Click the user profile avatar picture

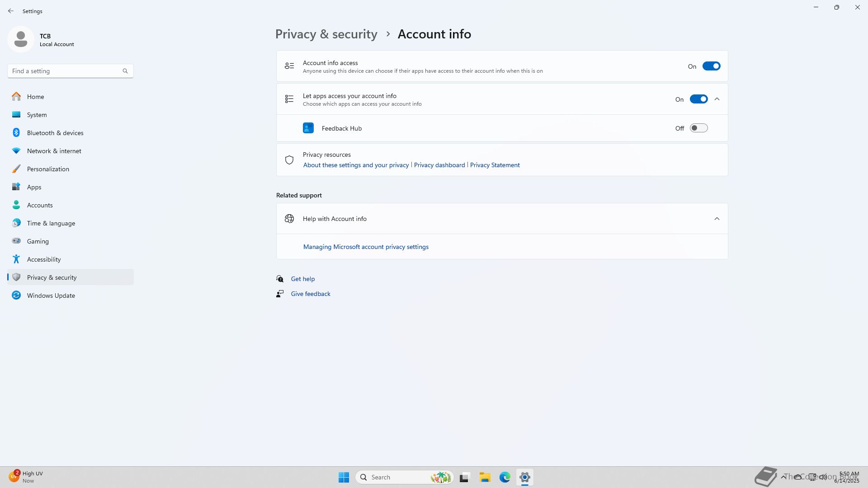click(x=21, y=40)
